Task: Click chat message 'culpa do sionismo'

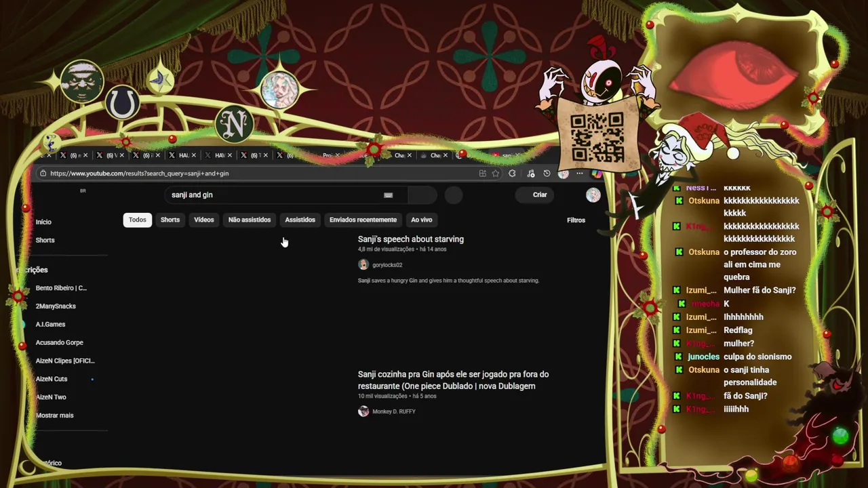Action: 757,357
